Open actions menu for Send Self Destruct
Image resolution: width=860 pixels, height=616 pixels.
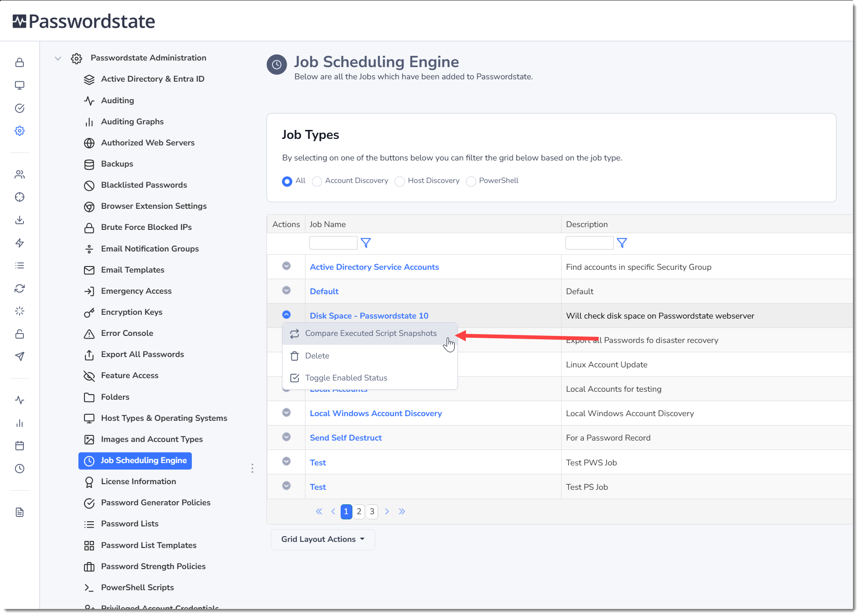(x=287, y=437)
